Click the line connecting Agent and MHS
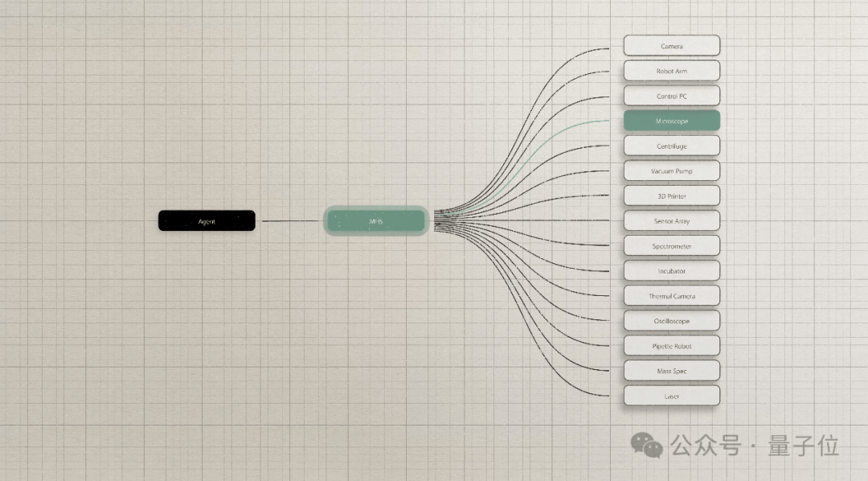The image size is (868, 481). (292, 221)
